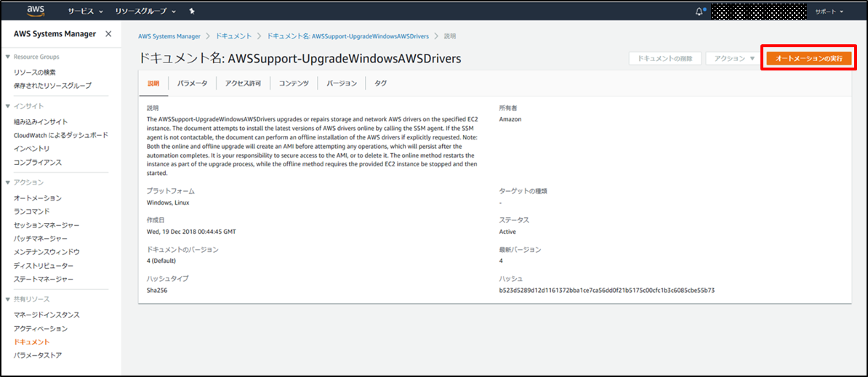Open the アクション dropdown button

point(734,58)
